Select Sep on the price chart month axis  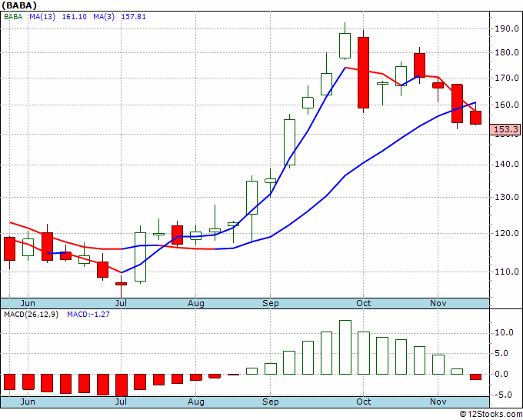270,303
